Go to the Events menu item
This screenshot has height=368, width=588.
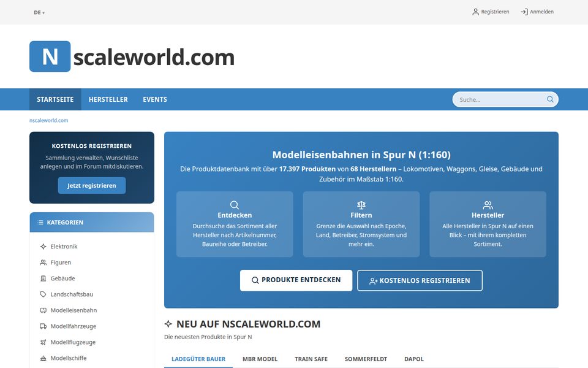coord(155,99)
